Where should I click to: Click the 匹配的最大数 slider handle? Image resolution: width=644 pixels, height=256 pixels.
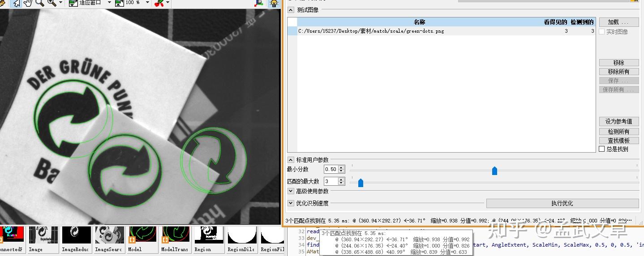coord(361,183)
